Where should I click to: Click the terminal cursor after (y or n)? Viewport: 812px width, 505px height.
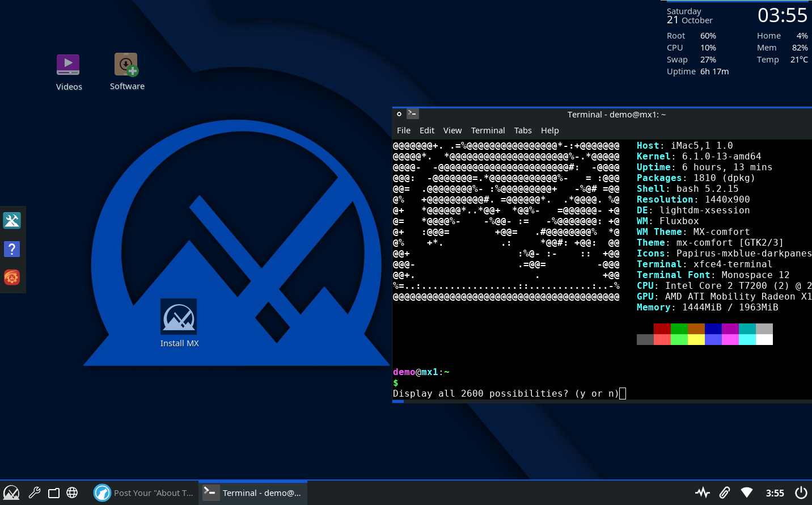click(623, 394)
